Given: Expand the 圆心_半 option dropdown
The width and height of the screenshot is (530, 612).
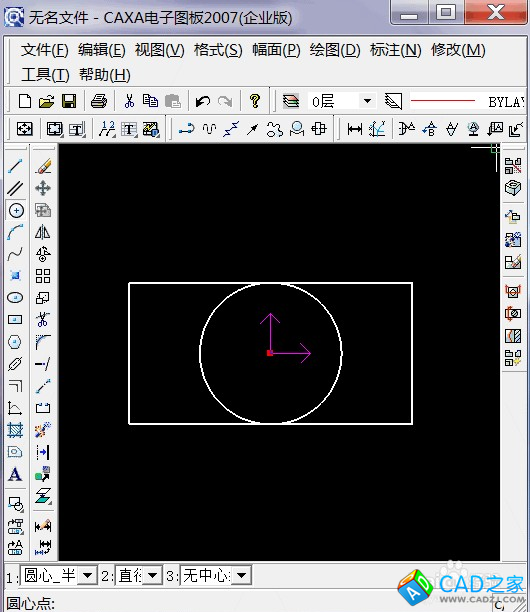Looking at the screenshot, I should point(87,575).
